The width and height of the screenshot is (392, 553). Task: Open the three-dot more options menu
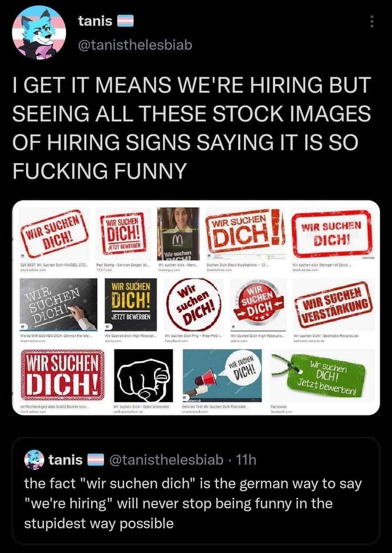(x=372, y=21)
